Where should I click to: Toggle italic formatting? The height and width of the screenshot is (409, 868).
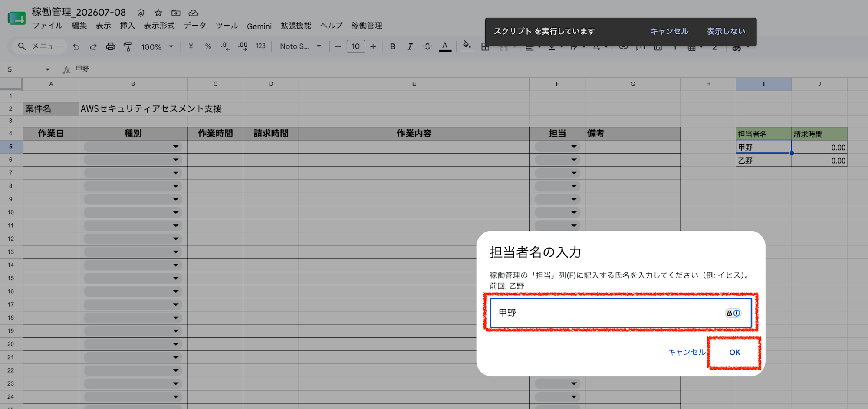(410, 46)
